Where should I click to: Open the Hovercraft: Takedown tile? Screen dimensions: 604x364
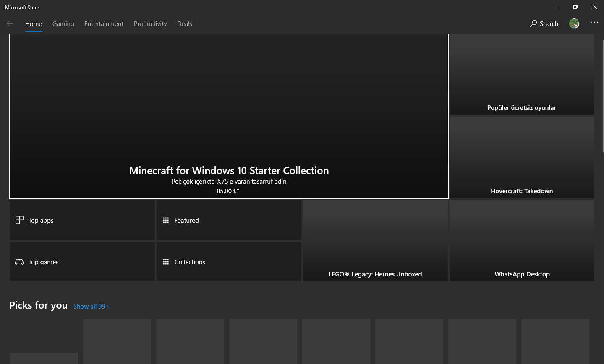point(522,158)
